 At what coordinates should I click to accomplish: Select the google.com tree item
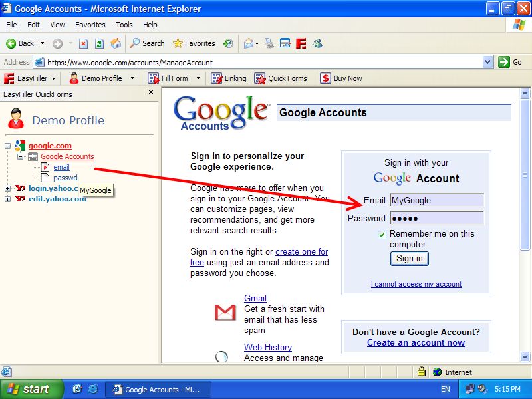[50, 146]
